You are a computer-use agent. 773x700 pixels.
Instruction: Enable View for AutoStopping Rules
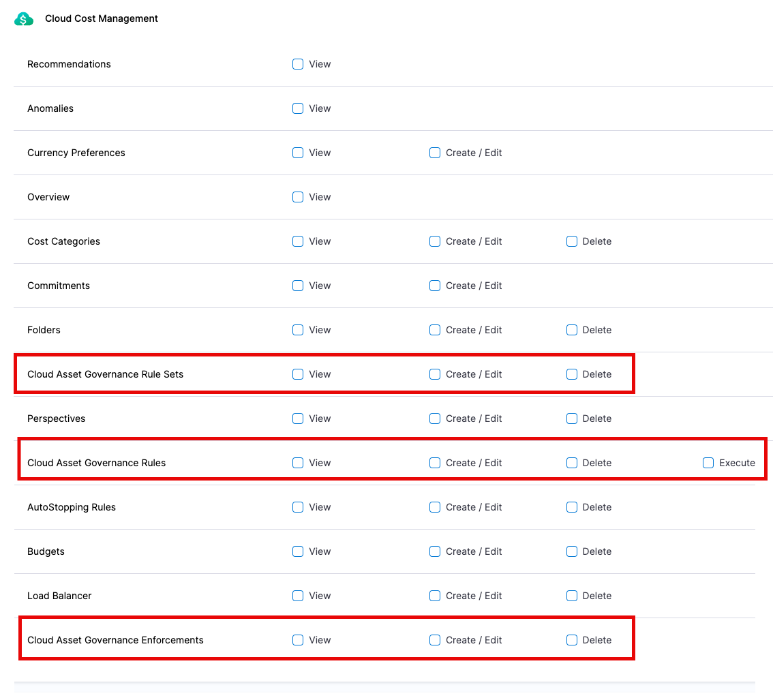[x=298, y=507]
